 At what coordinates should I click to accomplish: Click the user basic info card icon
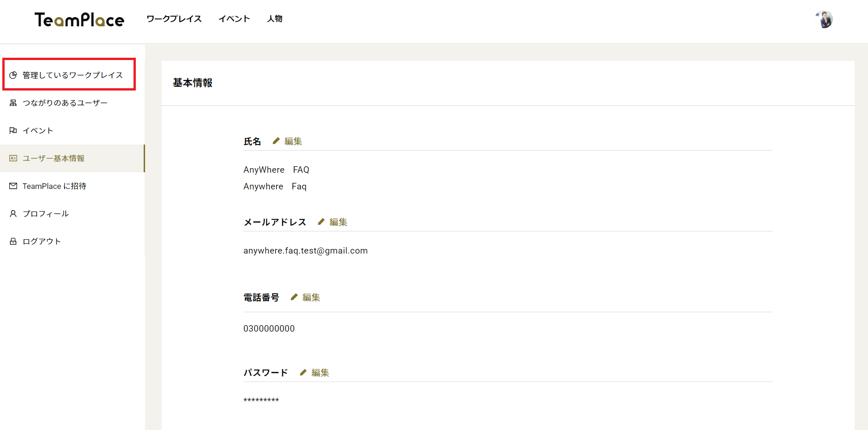coord(13,158)
